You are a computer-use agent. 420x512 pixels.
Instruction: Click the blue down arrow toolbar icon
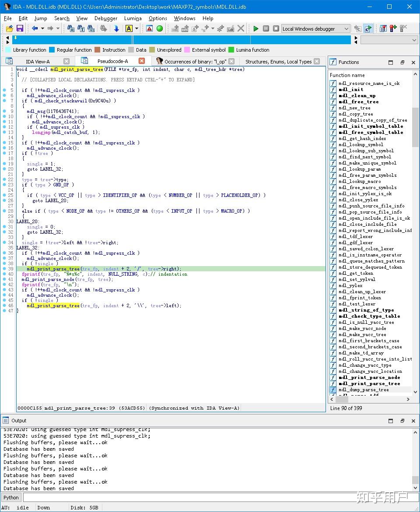116,28
